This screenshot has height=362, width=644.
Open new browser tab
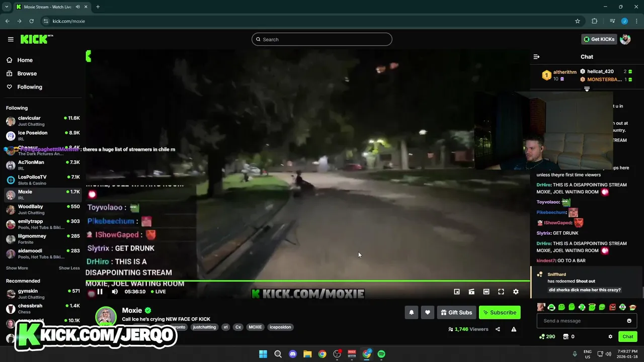point(98,7)
